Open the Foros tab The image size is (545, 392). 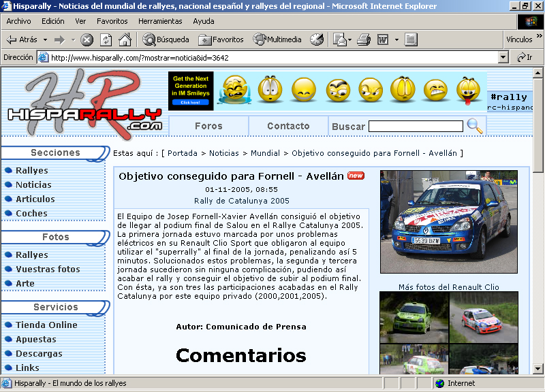(x=208, y=126)
